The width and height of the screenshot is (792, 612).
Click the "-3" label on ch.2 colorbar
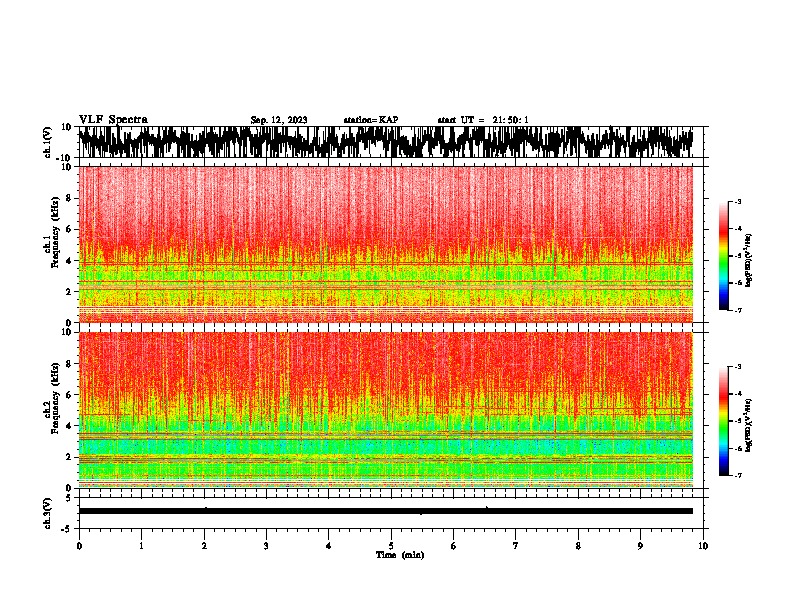click(737, 367)
